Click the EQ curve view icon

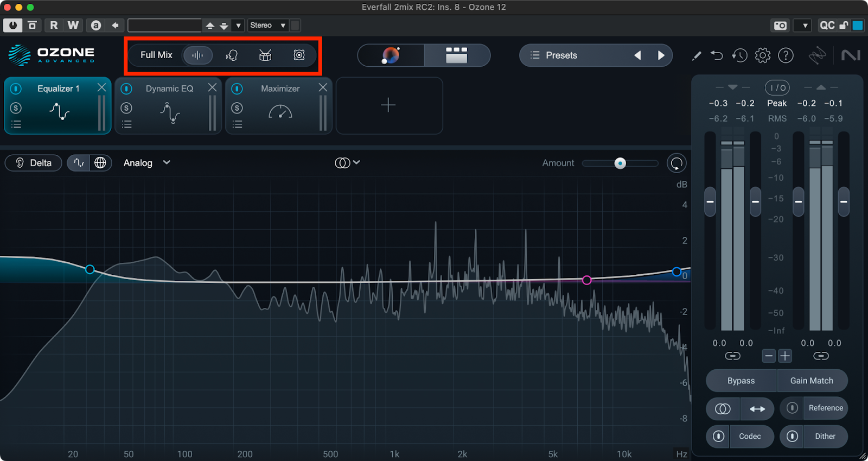tap(79, 163)
